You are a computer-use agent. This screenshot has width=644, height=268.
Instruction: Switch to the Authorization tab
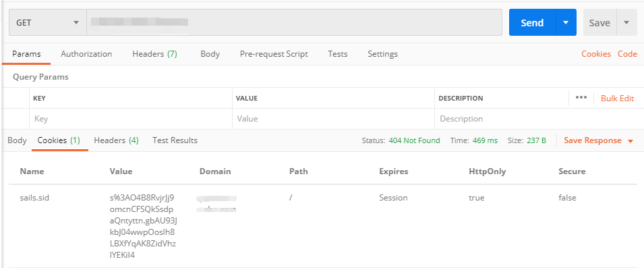pyautogui.click(x=86, y=54)
